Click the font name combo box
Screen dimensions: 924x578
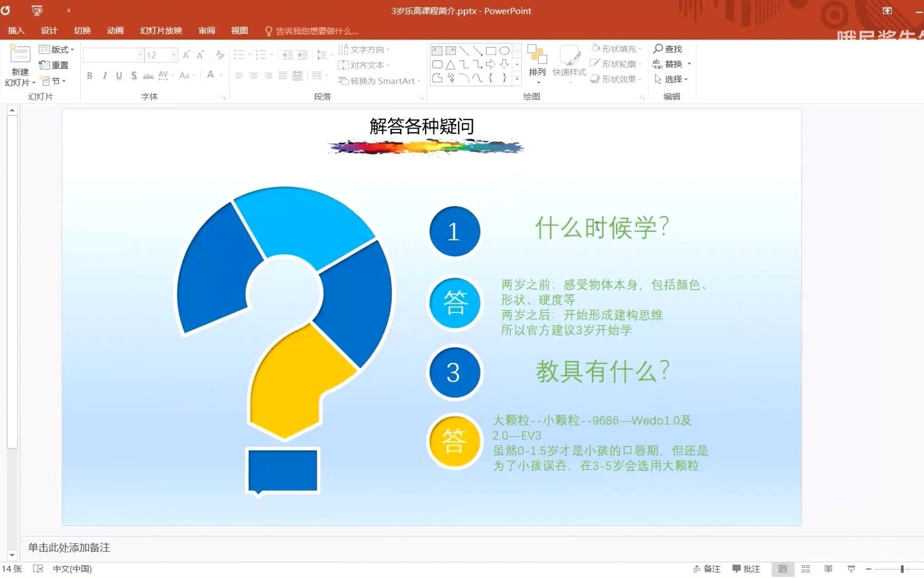pos(113,55)
